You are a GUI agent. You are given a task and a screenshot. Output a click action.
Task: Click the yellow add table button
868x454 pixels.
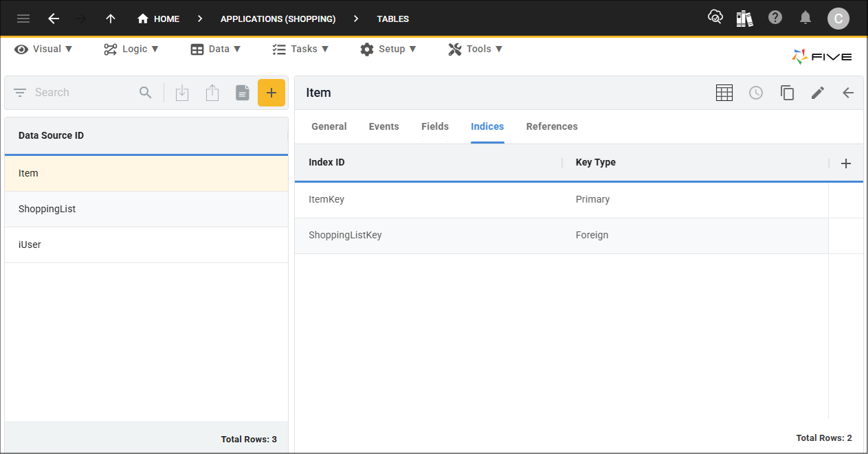click(271, 93)
